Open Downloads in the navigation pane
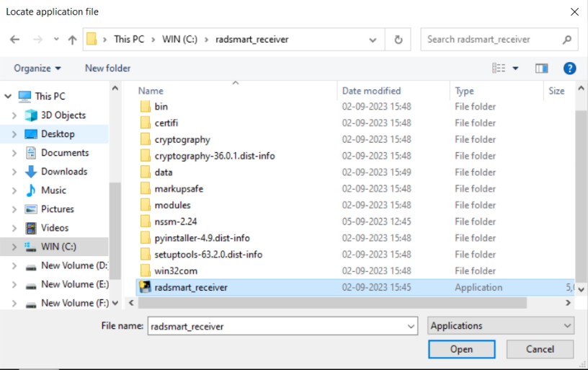Image resolution: width=588 pixels, height=370 pixels. point(64,172)
